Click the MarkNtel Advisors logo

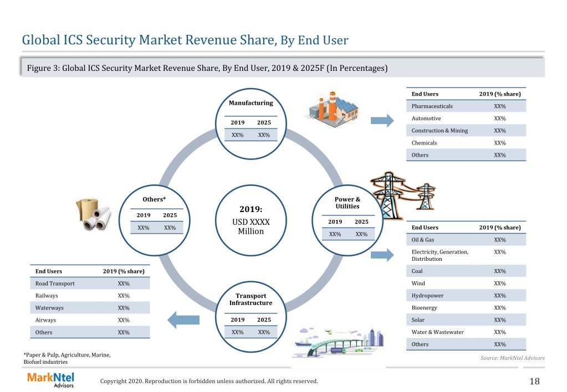coord(50,380)
